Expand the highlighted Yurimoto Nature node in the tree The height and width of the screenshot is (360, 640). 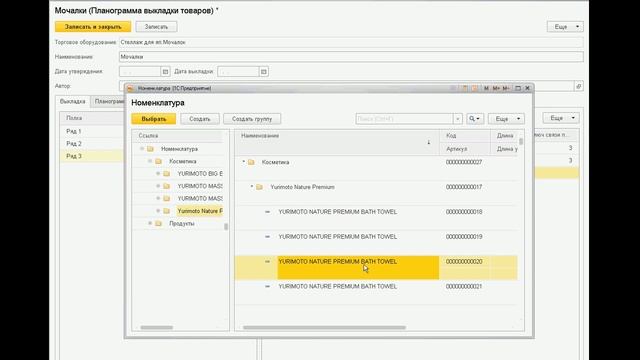(x=158, y=211)
